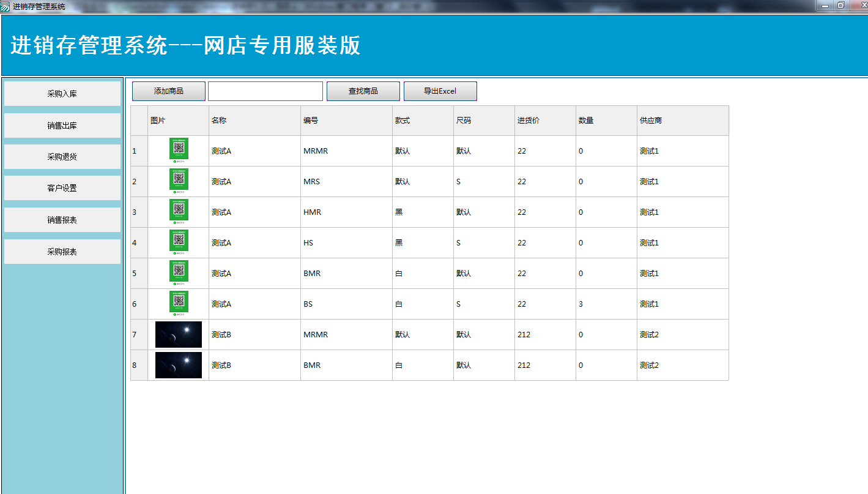The image size is (868, 494).
Task: Click the 添加商品 (Add Product) button
Action: point(169,91)
